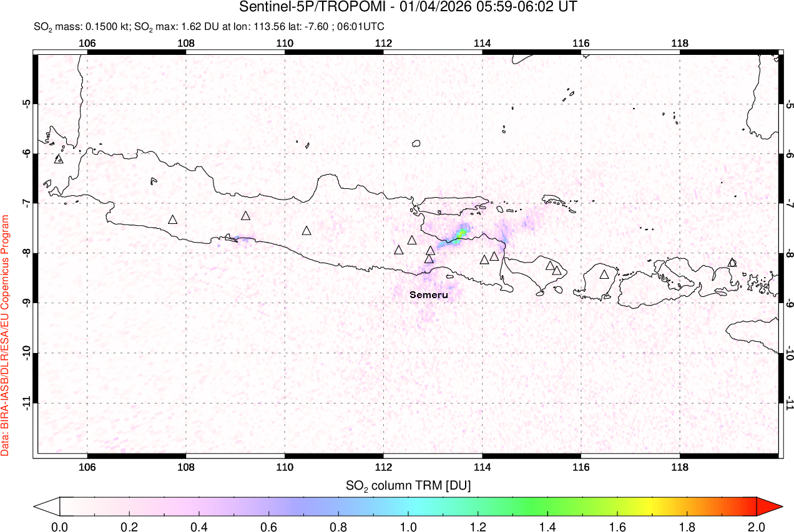Screen dimensions: 794x532
Task: Click the volcano triangle on Lombok island
Action: 604,274
